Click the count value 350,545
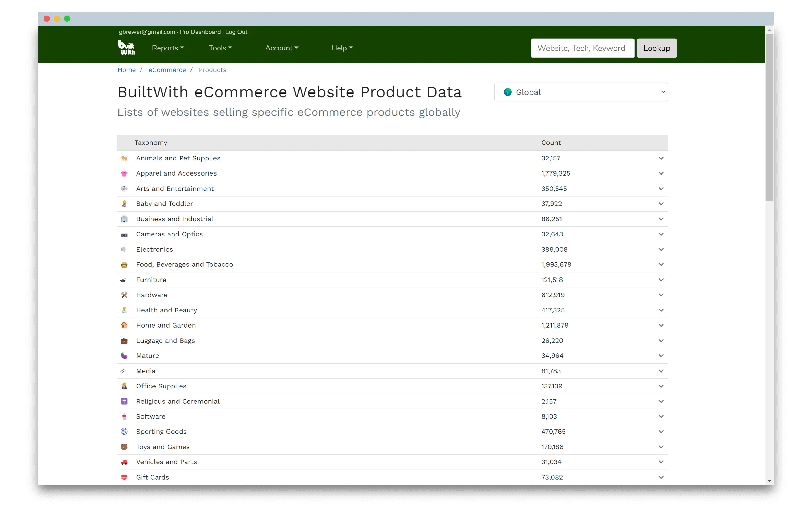Screen dimensions: 812x511 [x=554, y=189]
